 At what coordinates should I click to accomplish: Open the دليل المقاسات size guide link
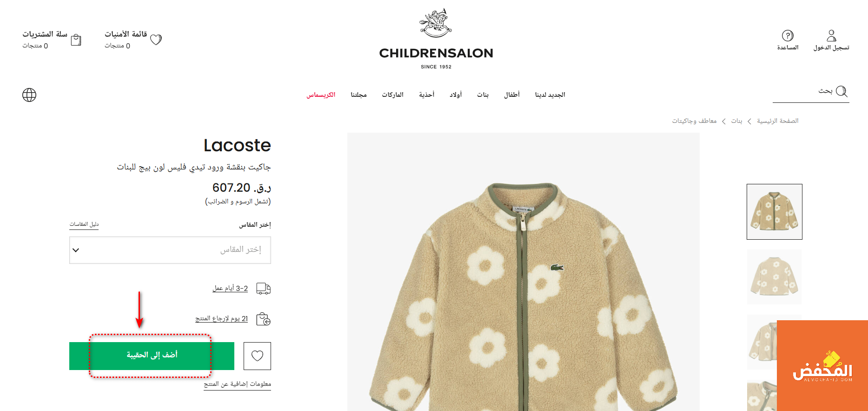point(84,224)
